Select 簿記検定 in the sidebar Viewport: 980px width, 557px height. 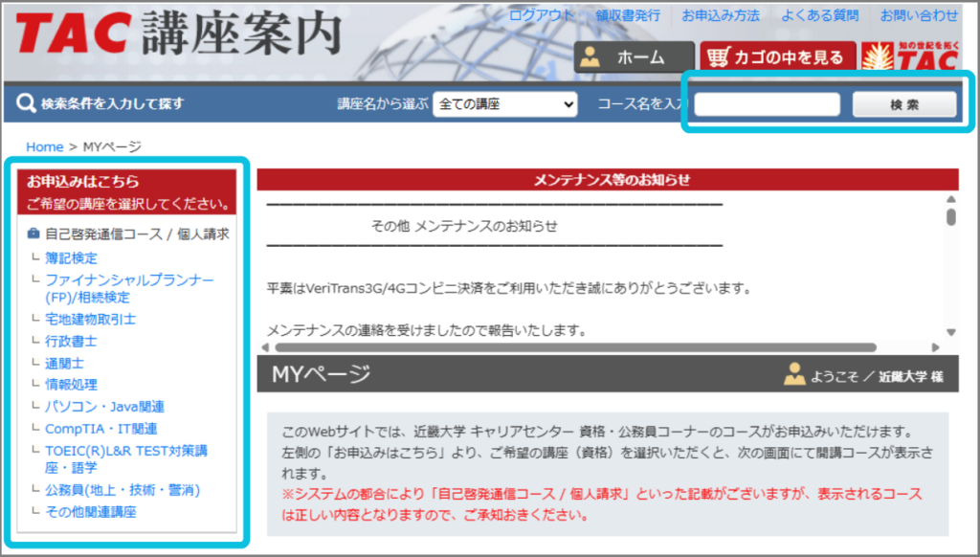[x=71, y=257]
